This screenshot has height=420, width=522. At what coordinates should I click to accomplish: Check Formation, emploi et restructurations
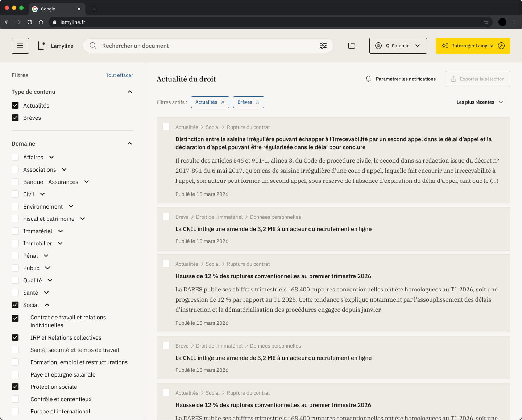click(15, 362)
